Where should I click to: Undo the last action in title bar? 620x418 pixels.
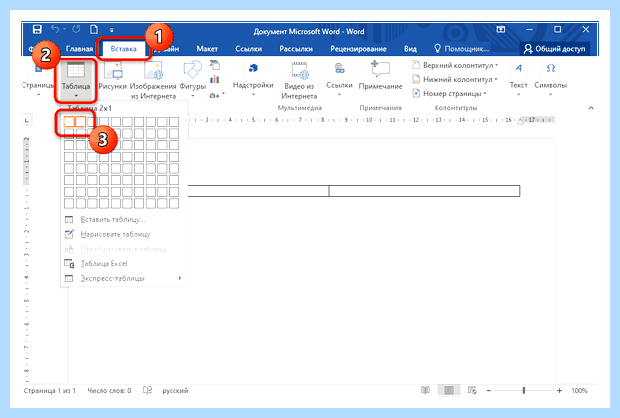55,29
